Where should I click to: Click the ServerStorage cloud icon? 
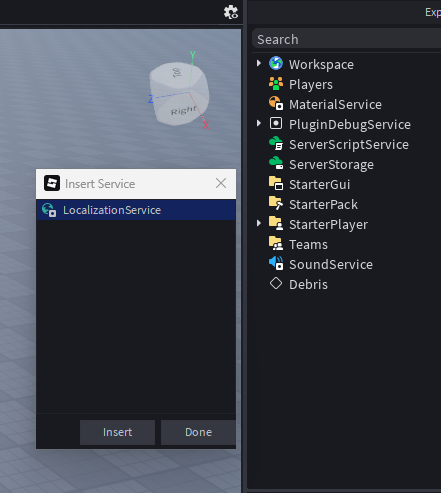pos(276,163)
